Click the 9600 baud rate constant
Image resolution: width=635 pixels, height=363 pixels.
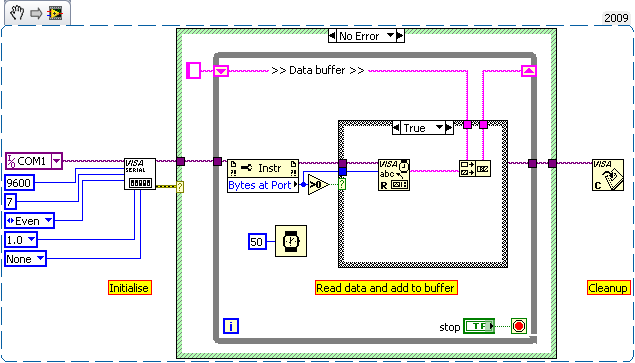[x=19, y=183]
